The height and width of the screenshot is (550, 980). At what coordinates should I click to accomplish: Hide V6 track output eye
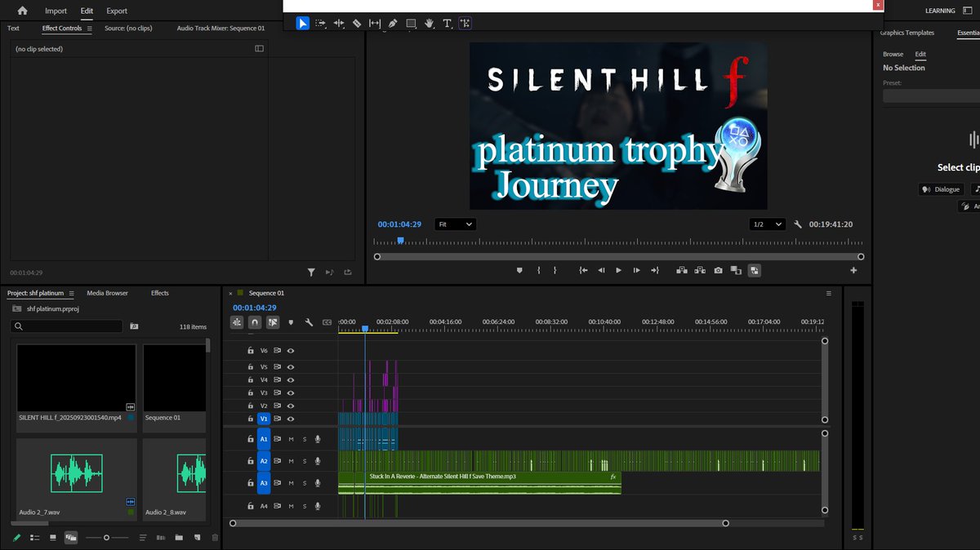click(291, 351)
